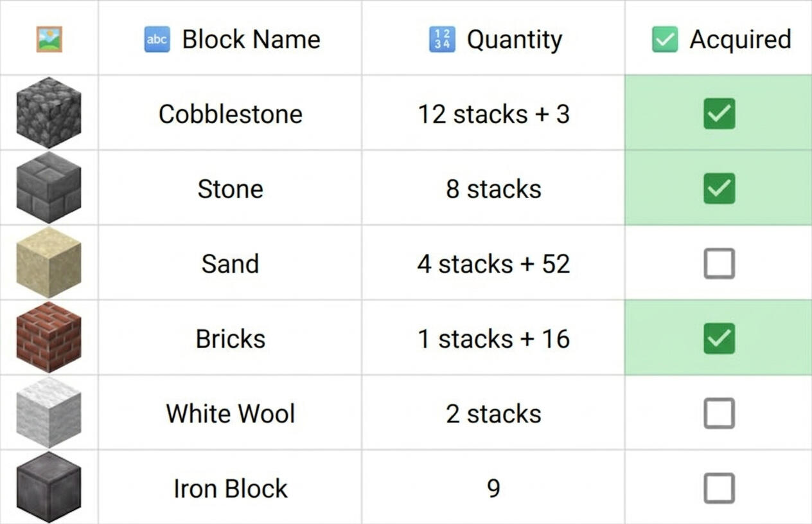Uncheck the Stone Acquired checkbox

coord(719,188)
